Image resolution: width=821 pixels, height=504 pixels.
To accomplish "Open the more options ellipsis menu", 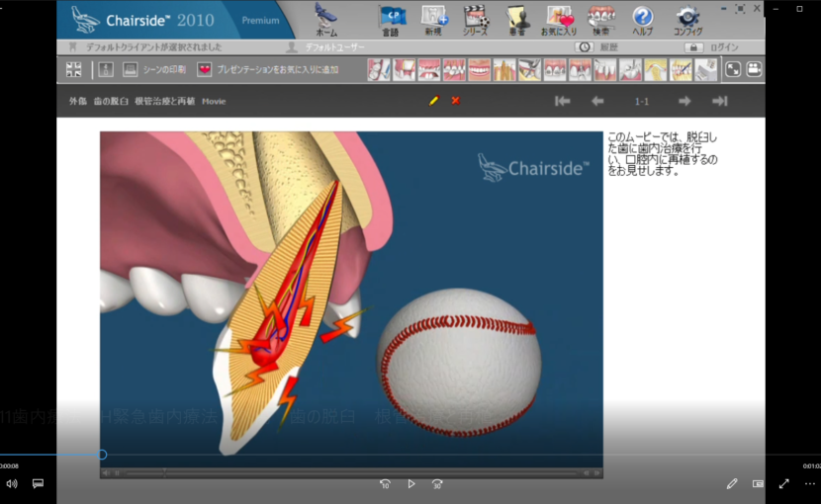I will pyautogui.click(x=809, y=484).
